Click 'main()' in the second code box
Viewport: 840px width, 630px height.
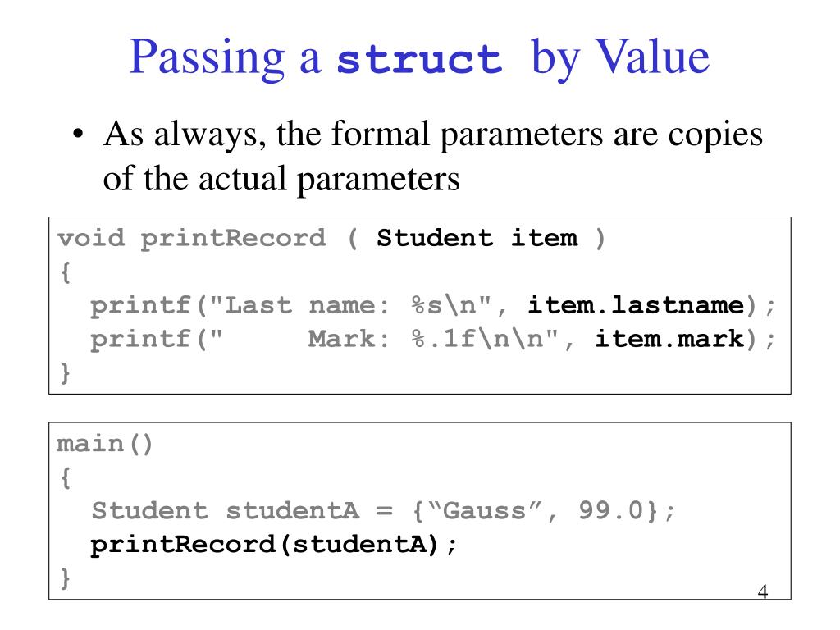pyautogui.click(x=105, y=444)
